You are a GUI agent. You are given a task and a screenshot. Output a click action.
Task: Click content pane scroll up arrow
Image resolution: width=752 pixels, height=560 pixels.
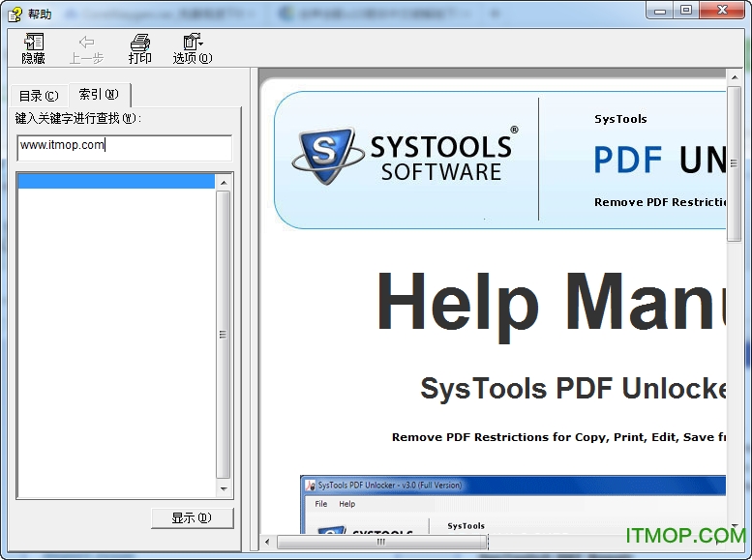[735, 76]
